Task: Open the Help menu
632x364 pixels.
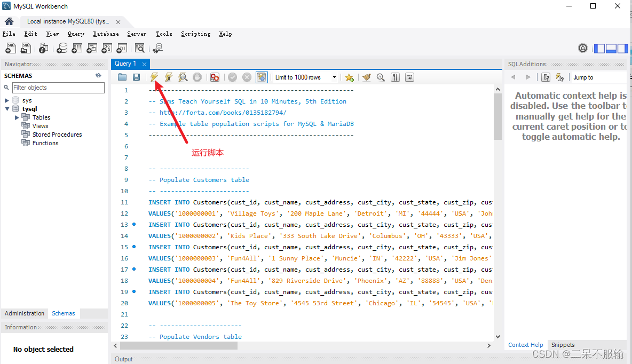Action: (x=225, y=34)
